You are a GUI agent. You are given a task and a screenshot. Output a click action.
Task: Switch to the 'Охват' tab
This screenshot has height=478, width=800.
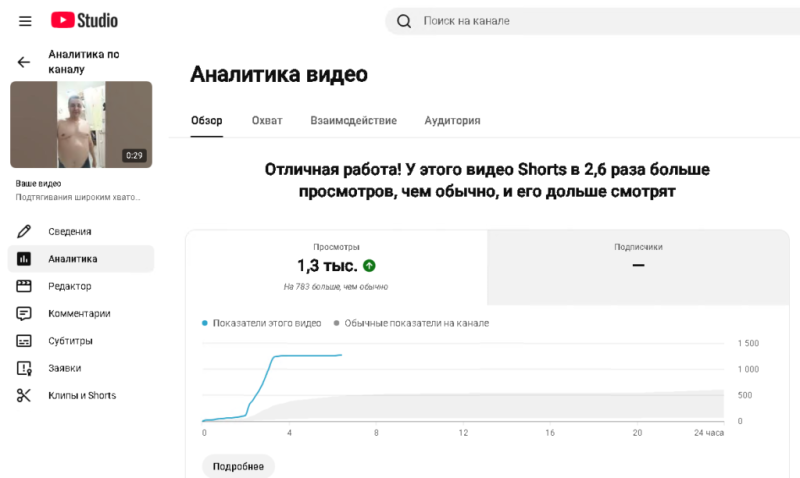tap(267, 120)
